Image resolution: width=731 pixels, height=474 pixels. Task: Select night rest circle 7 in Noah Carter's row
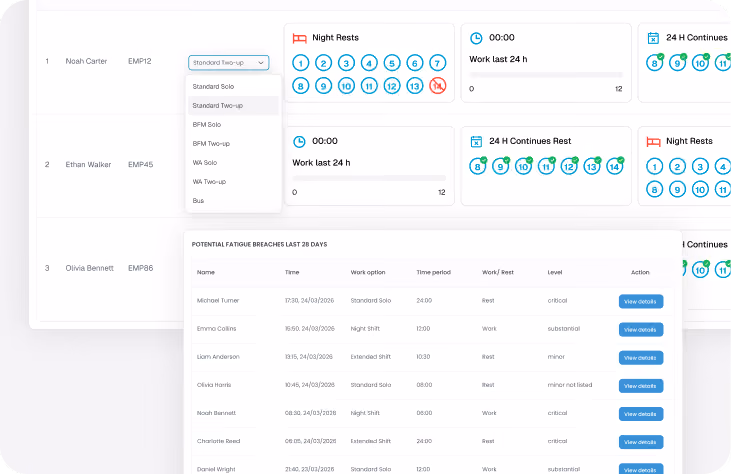(x=438, y=63)
